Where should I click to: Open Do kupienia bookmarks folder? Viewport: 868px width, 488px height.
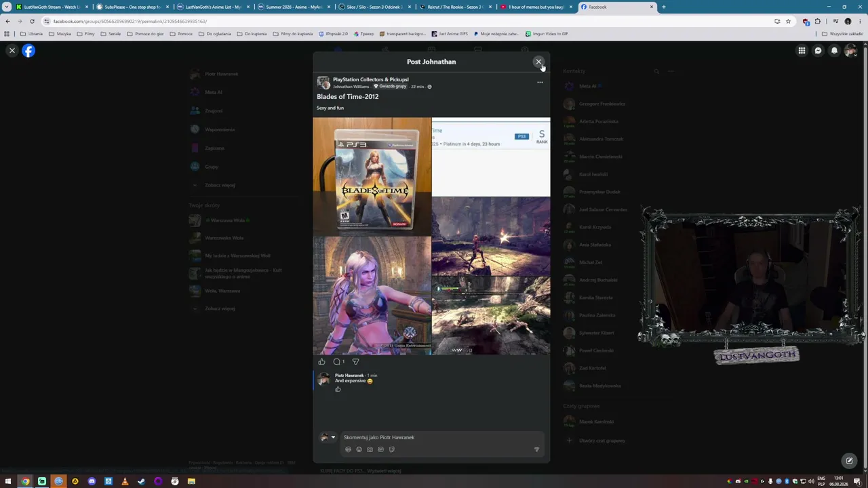click(x=252, y=34)
